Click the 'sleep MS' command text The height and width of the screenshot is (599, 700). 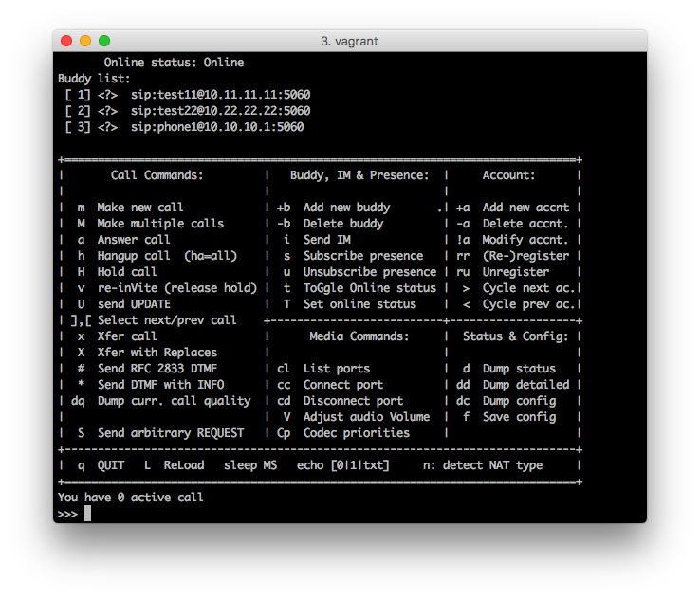(250, 465)
